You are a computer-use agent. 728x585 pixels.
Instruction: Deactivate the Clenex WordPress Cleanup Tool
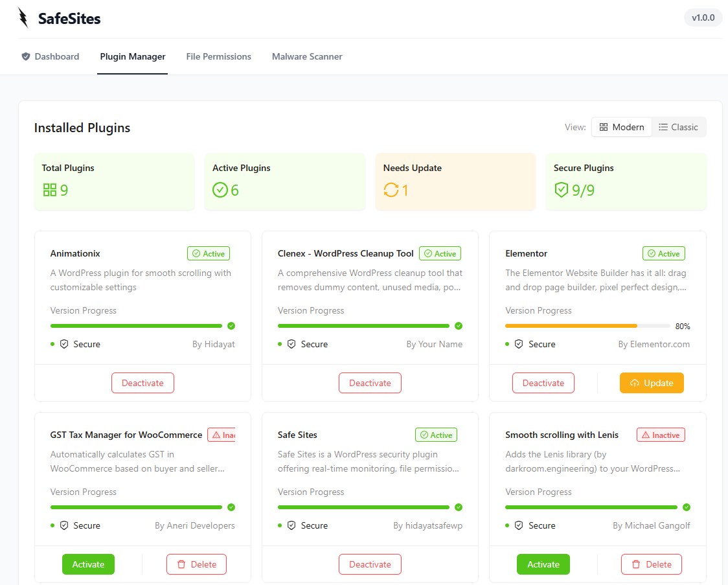[370, 383]
